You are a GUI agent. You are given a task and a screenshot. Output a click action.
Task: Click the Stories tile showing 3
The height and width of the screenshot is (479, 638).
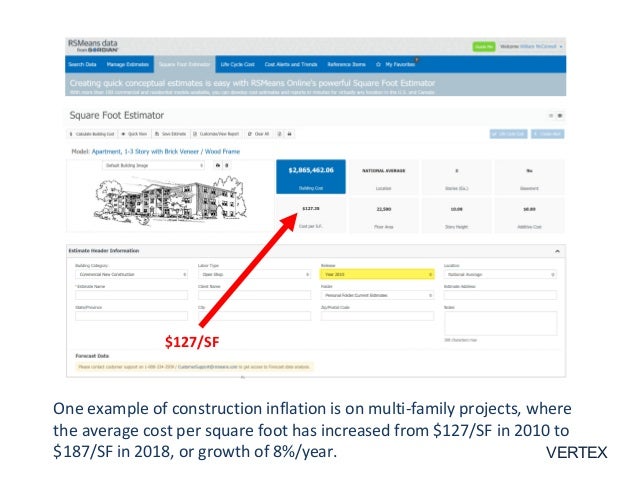pyautogui.click(x=457, y=177)
